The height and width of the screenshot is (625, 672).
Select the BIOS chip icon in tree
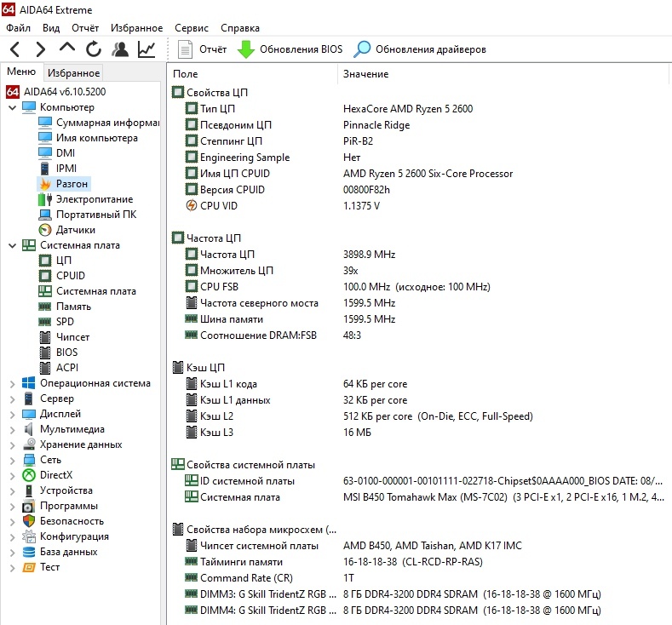point(45,353)
